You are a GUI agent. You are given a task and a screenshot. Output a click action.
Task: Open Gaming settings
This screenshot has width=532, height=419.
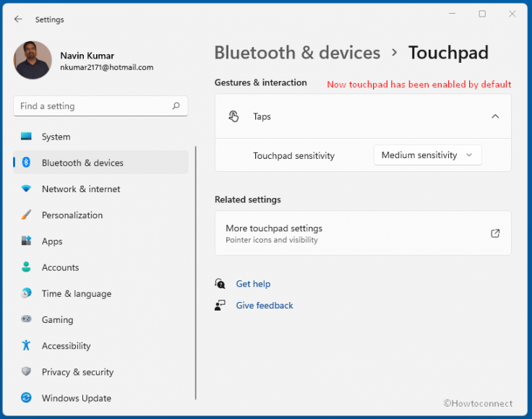click(100, 319)
